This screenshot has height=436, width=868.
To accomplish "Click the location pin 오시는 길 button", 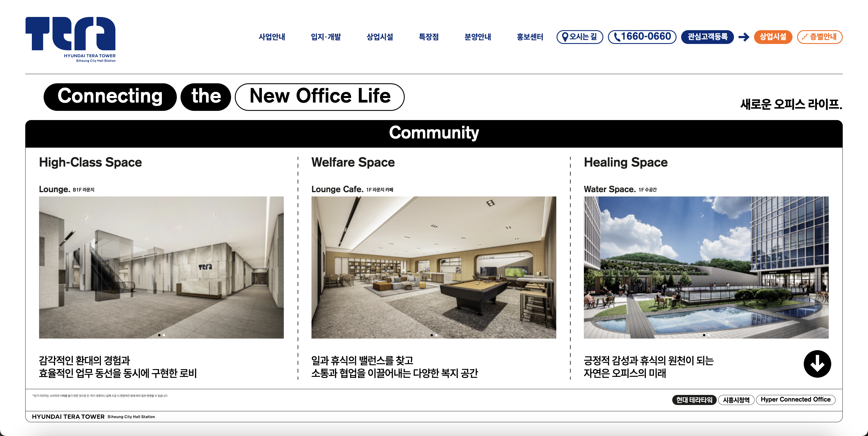I will (580, 37).
